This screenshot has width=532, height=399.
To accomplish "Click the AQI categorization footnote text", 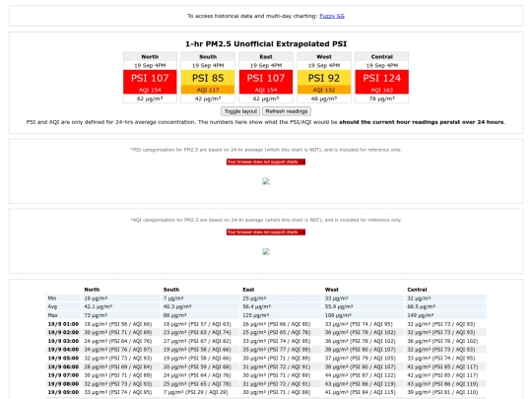I will pyautogui.click(x=266, y=220).
